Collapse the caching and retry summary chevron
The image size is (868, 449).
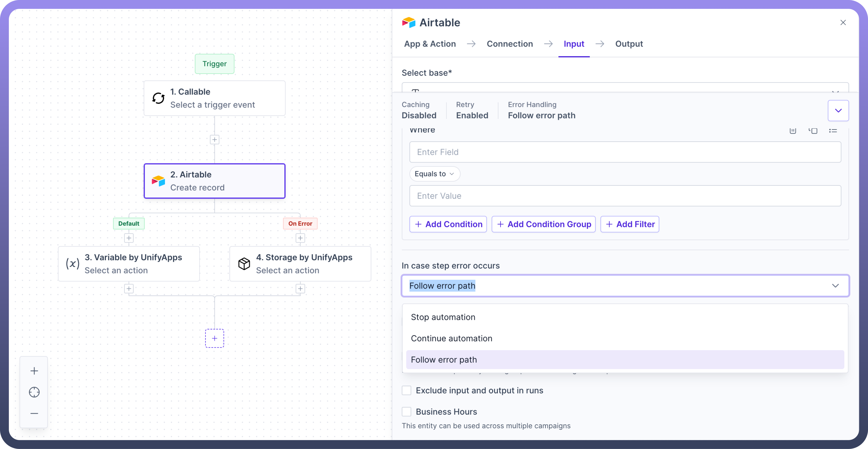click(838, 111)
